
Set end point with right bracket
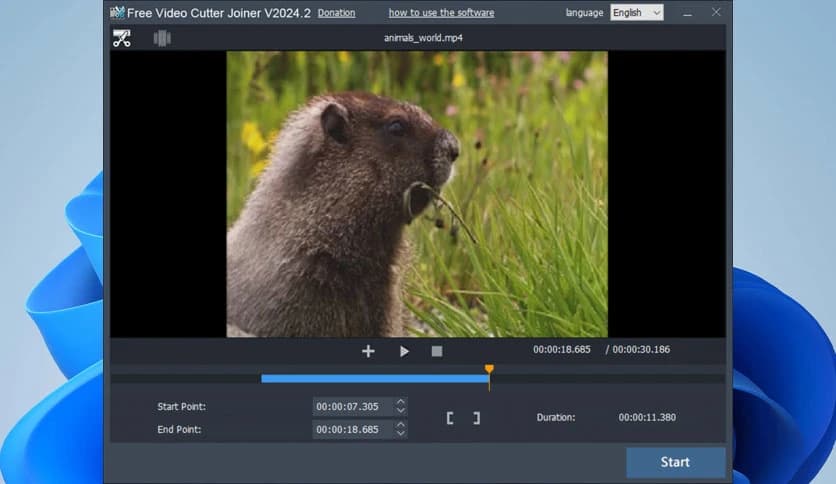tap(477, 418)
